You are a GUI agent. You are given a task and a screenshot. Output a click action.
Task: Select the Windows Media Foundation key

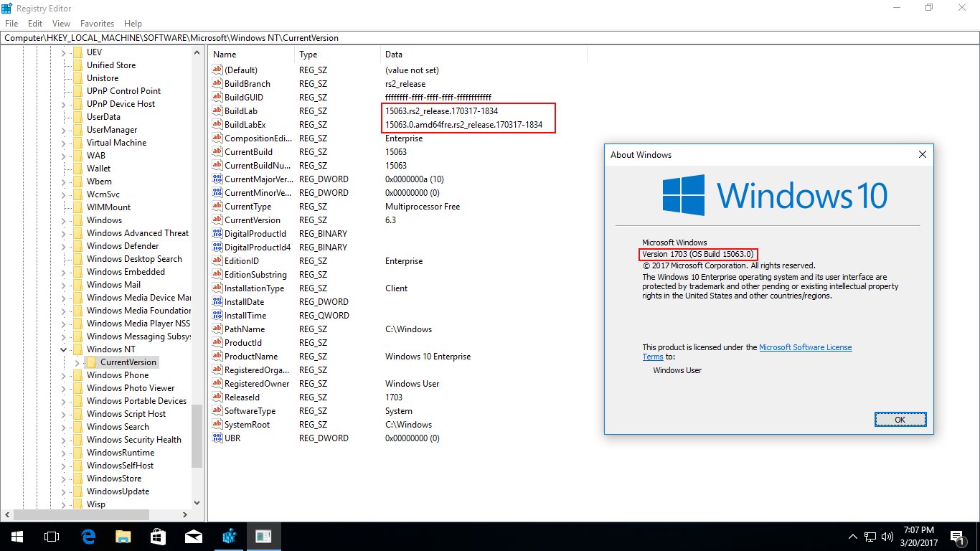[x=138, y=311]
